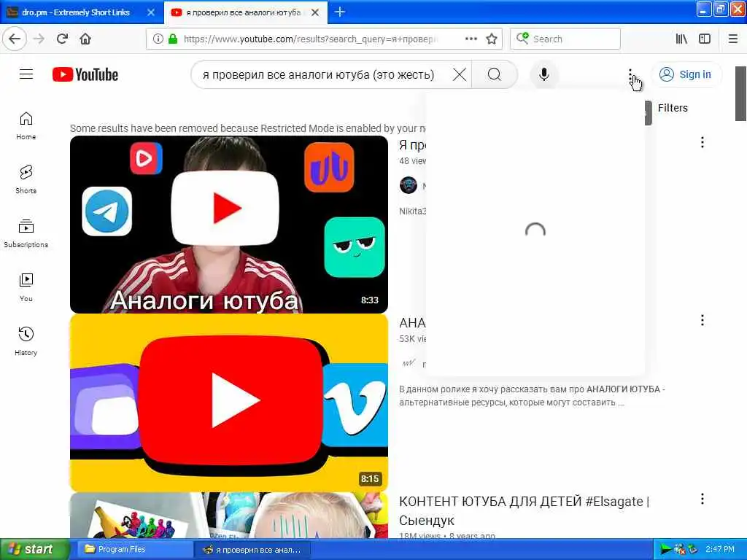
Task: Start voice search with the microphone
Action: pyautogui.click(x=543, y=75)
